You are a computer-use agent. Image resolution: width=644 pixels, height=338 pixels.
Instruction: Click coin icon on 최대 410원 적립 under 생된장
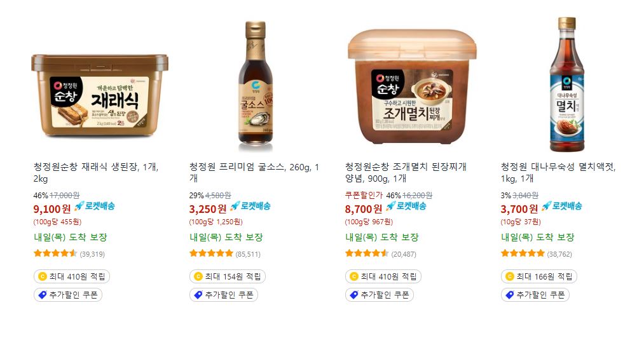click(x=43, y=276)
